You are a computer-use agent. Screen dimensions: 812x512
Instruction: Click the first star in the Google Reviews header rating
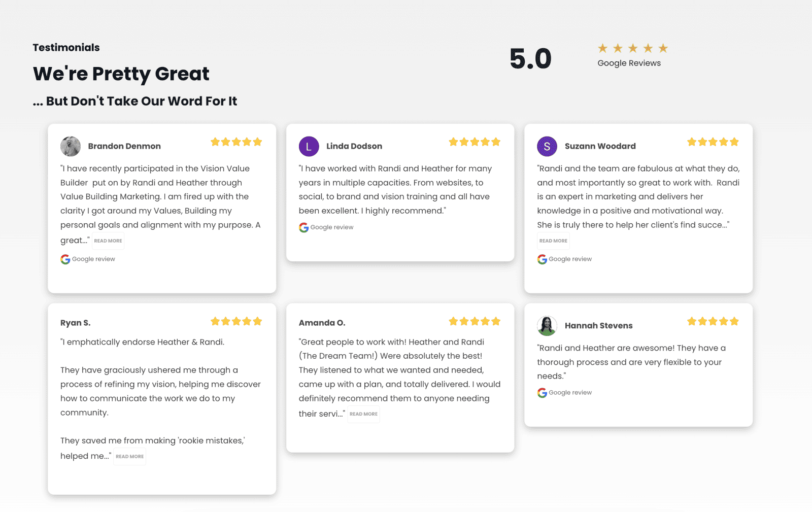click(602, 48)
